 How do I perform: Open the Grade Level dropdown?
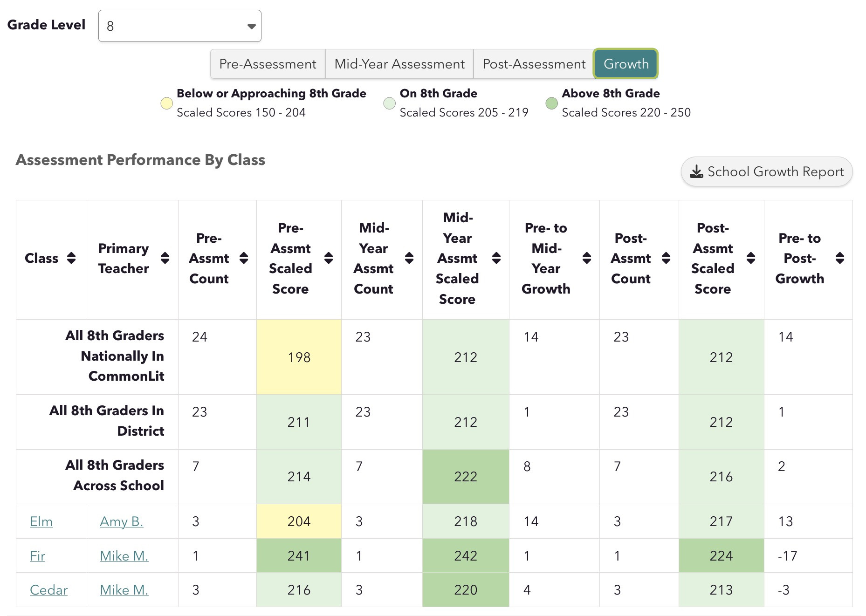tap(180, 26)
